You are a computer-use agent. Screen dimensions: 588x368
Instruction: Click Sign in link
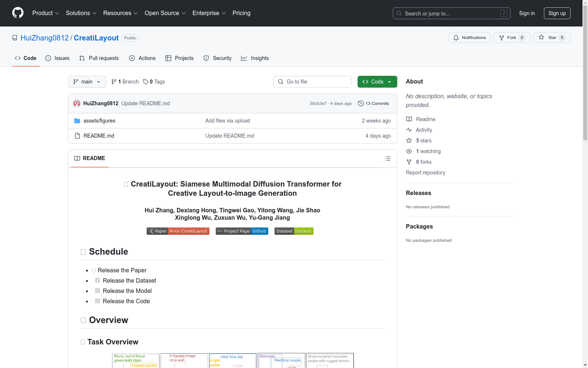point(527,13)
